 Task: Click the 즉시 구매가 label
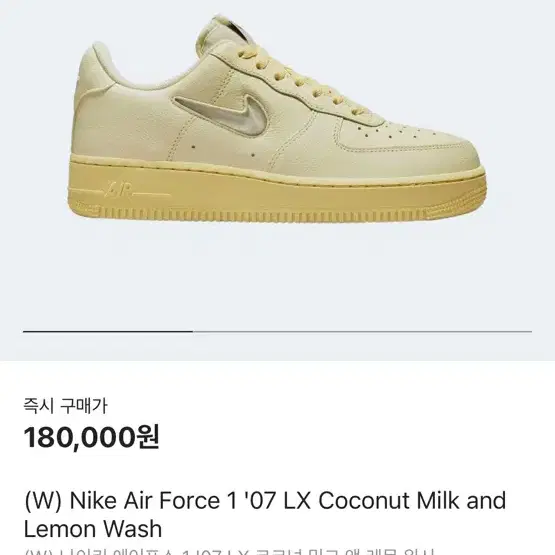tap(65, 406)
